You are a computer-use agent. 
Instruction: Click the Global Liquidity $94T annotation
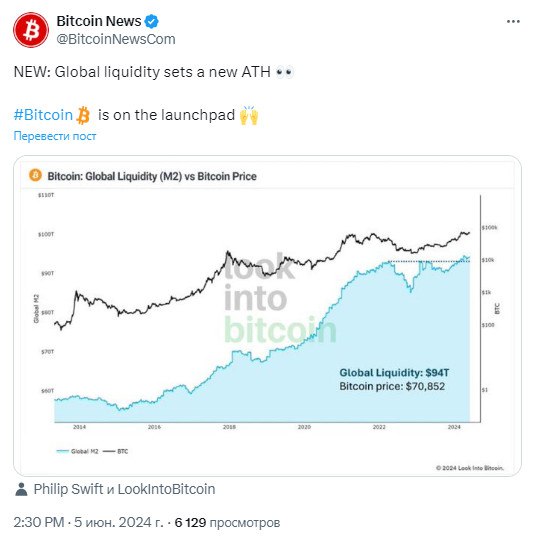(394, 373)
